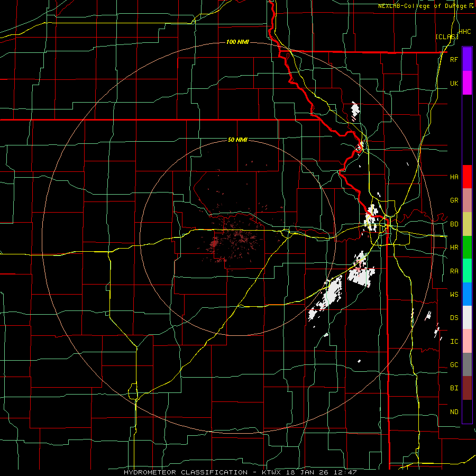Click the "IC" legend label
476x476 pixels.
click(454, 342)
